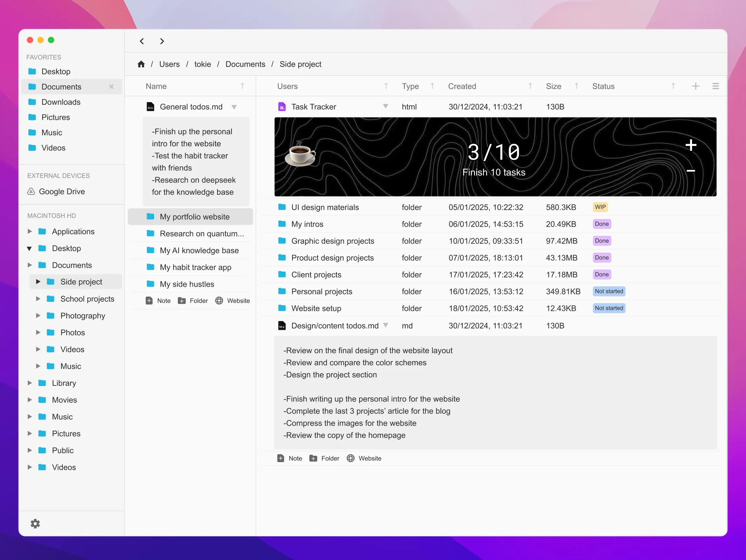The height and width of the screenshot is (560, 746).
Task: Open settings gear in sidebar
Action: click(x=35, y=524)
